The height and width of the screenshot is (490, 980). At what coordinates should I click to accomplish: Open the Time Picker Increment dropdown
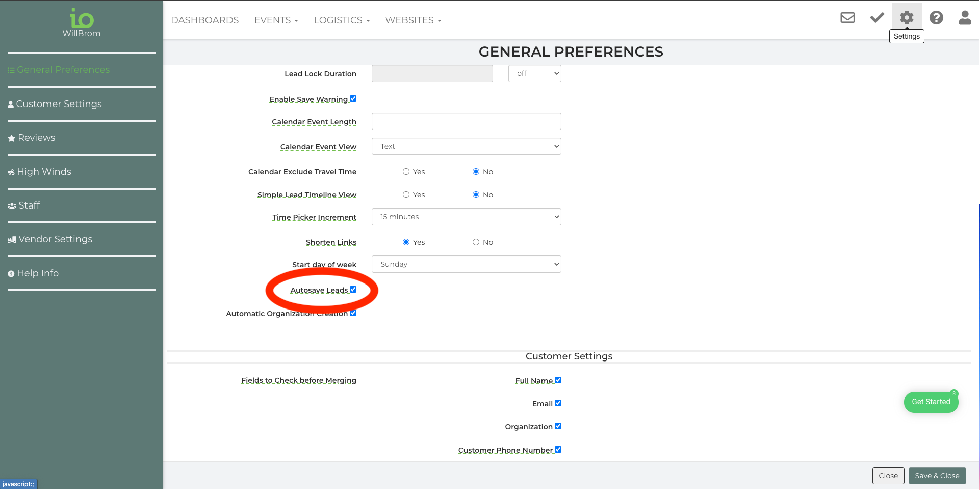[x=466, y=217]
